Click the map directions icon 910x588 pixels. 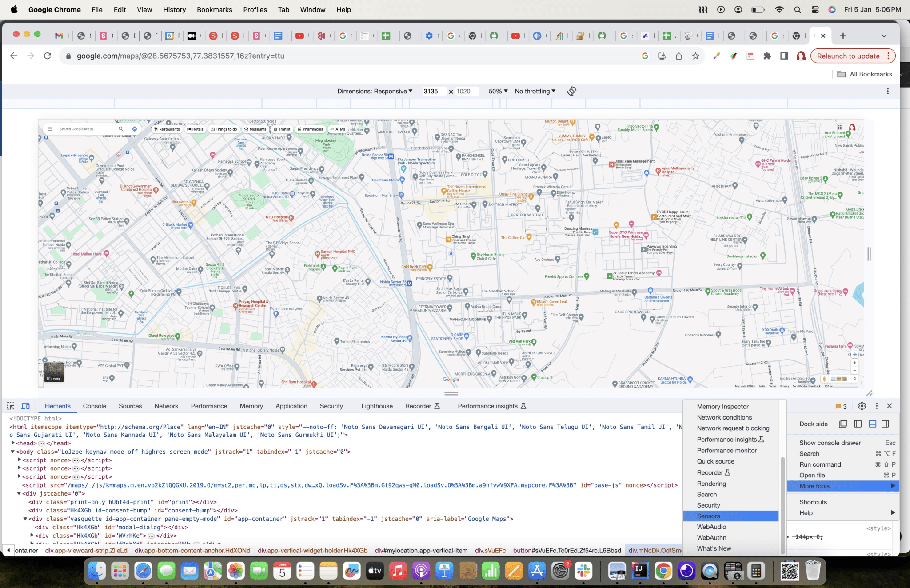coord(134,129)
